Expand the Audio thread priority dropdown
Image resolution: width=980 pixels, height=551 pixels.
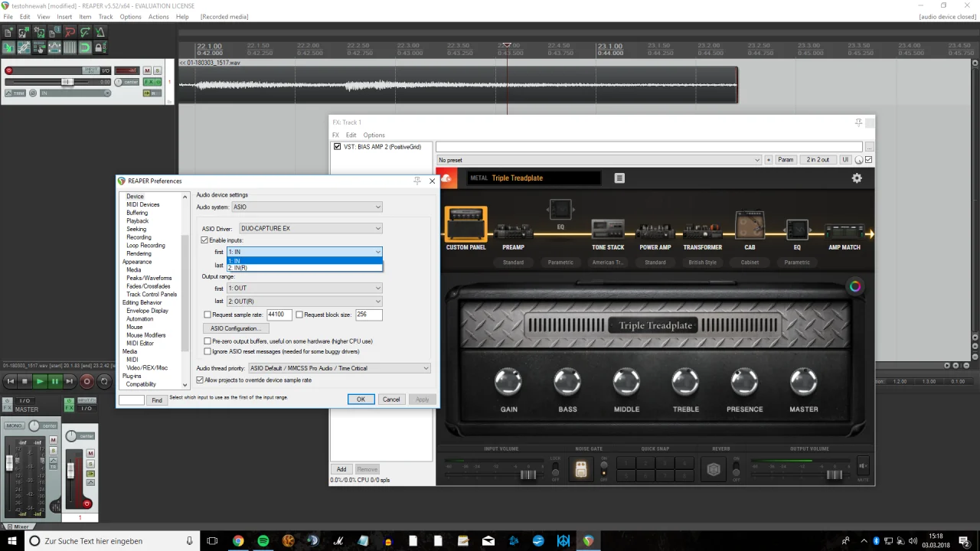[339, 368]
